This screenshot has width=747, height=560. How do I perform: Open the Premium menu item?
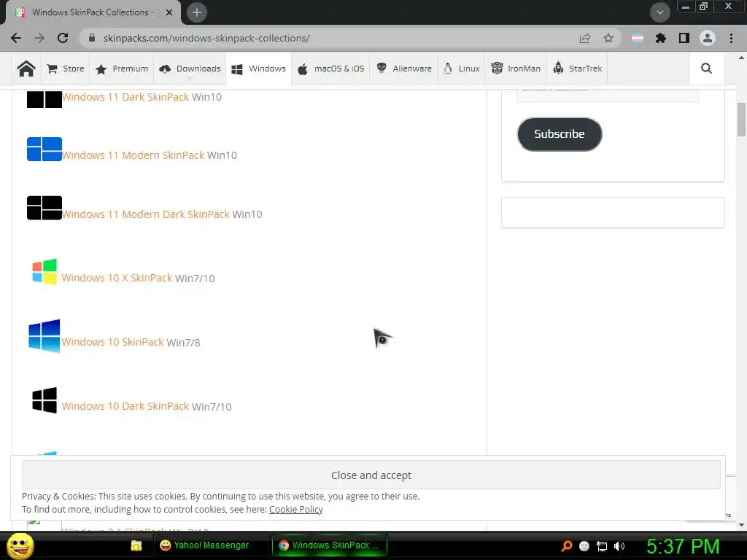tap(122, 69)
